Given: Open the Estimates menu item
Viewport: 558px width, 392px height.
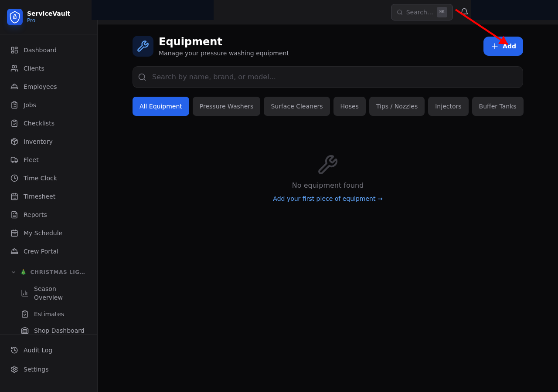Looking at the screenshot, I should tap(49, 314).
